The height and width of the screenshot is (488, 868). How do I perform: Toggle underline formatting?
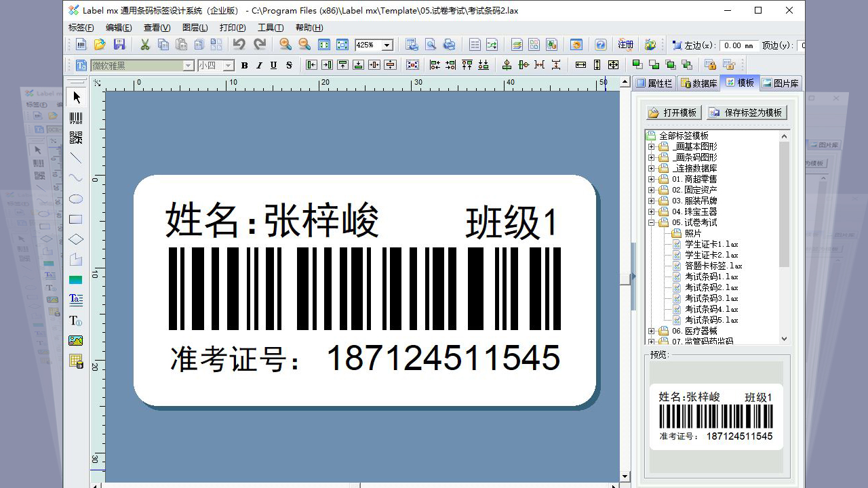[x=273, y=65]
